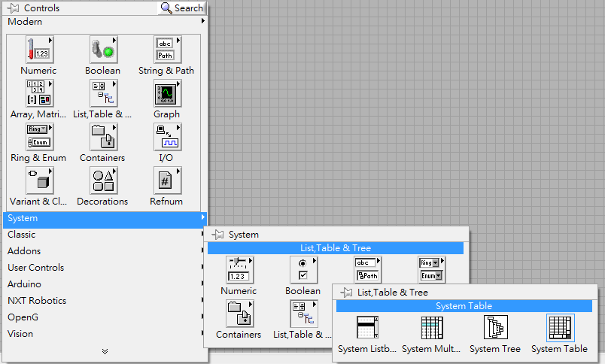Select the System Multicolumn Listbox control
The width and height of the screenshot is (605, 364).
tap(431, 328)
